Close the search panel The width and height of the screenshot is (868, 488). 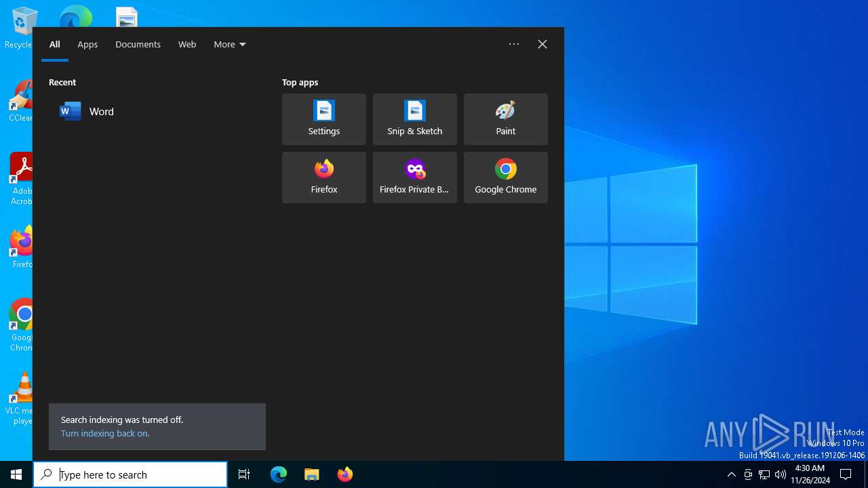542,44
